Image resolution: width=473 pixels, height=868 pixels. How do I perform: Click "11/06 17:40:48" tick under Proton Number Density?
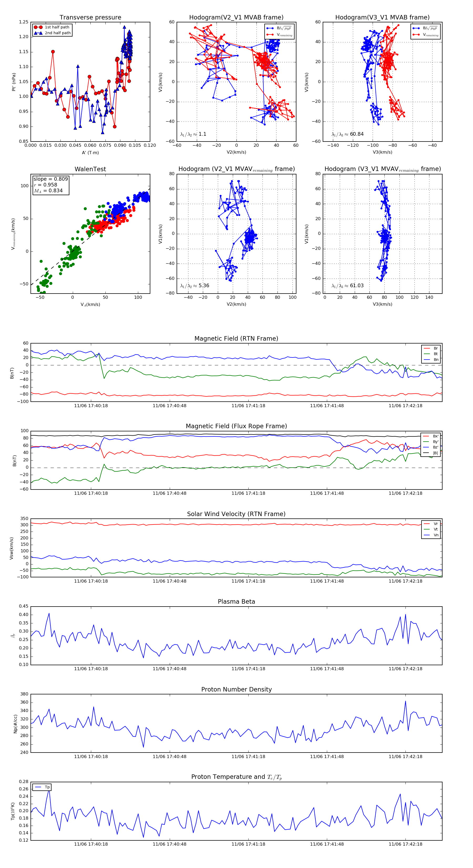click(x=169, y=756)
